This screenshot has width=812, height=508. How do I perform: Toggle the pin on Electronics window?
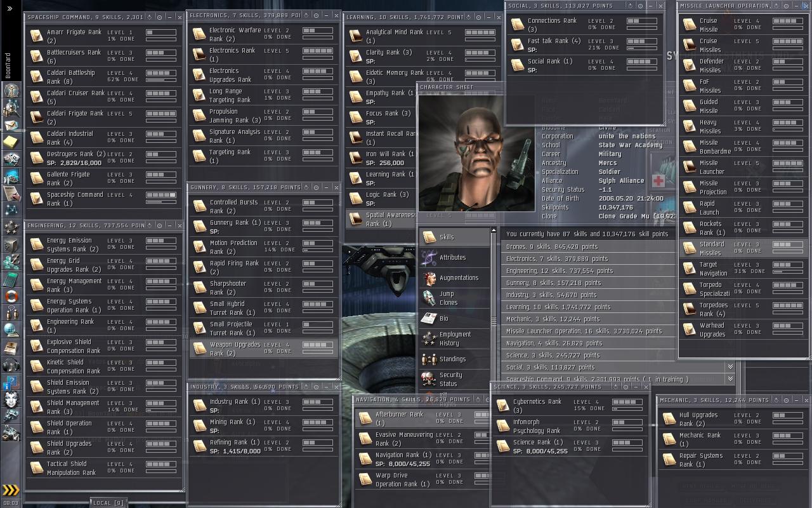pos(315,15)
